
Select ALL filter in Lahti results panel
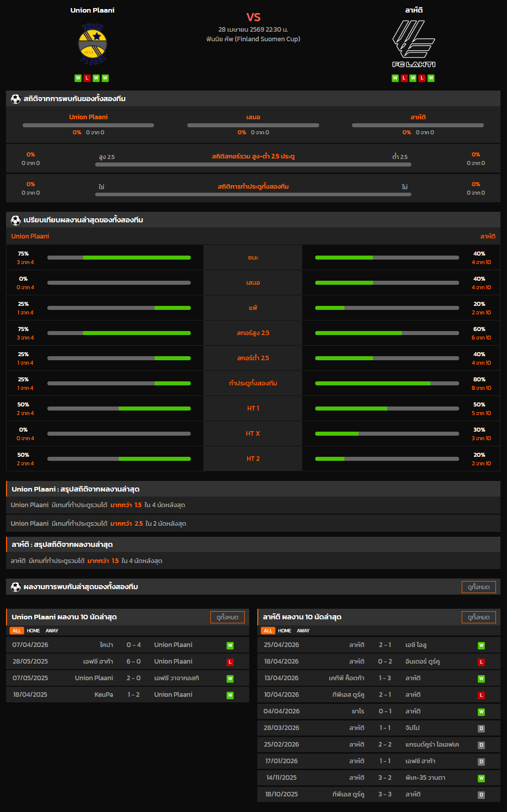click(x=268, y=631)
